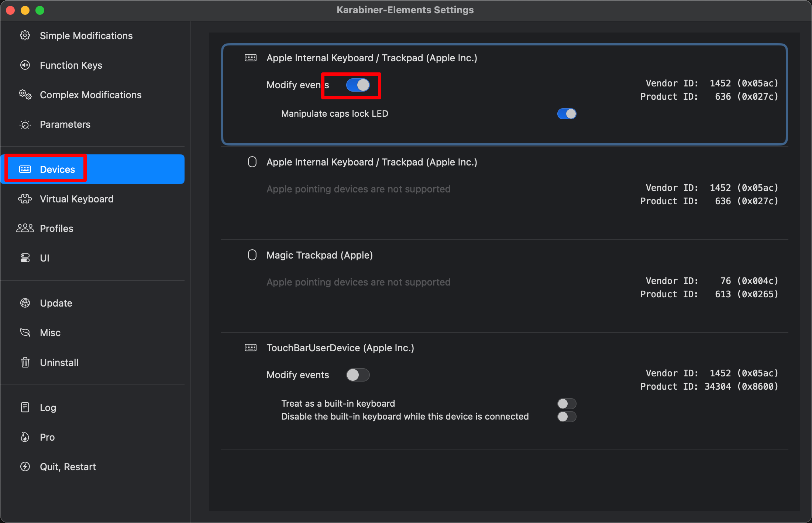Select the Magic Trackpad (Apple) device row

(319, 255)
